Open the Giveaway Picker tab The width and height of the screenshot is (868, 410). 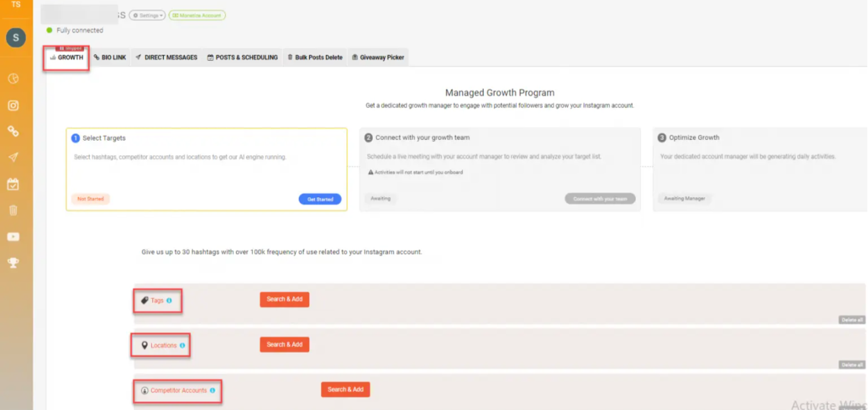tap(378, 57)
